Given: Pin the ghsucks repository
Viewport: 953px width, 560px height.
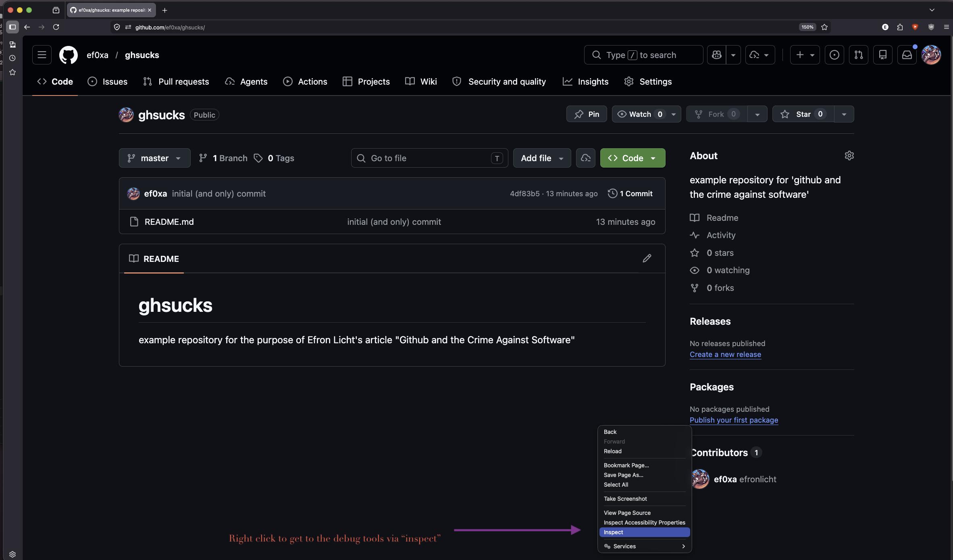Looking at the screenshot, I should pos(587,114).
